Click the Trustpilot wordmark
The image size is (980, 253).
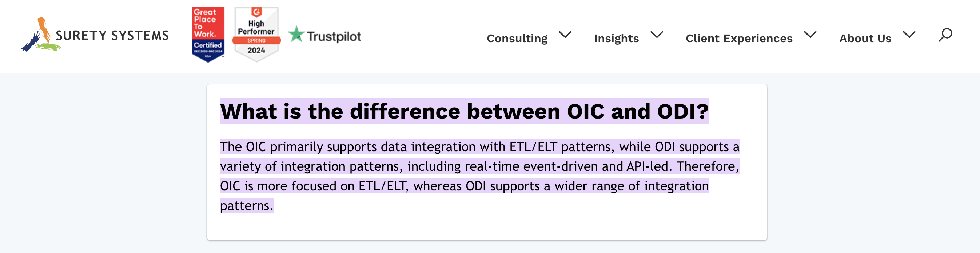[x=334, y=36]
